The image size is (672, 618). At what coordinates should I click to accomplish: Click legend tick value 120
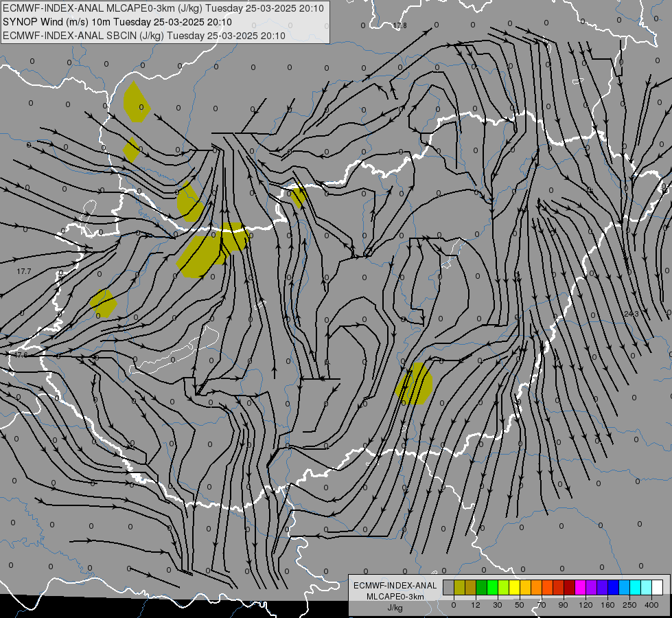click(x=586, y=605)
